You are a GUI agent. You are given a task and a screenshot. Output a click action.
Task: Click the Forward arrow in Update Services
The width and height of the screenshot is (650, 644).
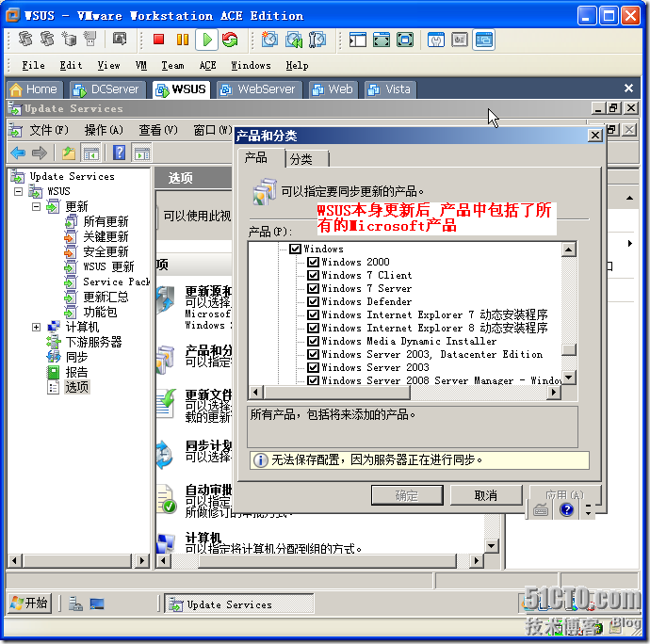coord(40,153)
